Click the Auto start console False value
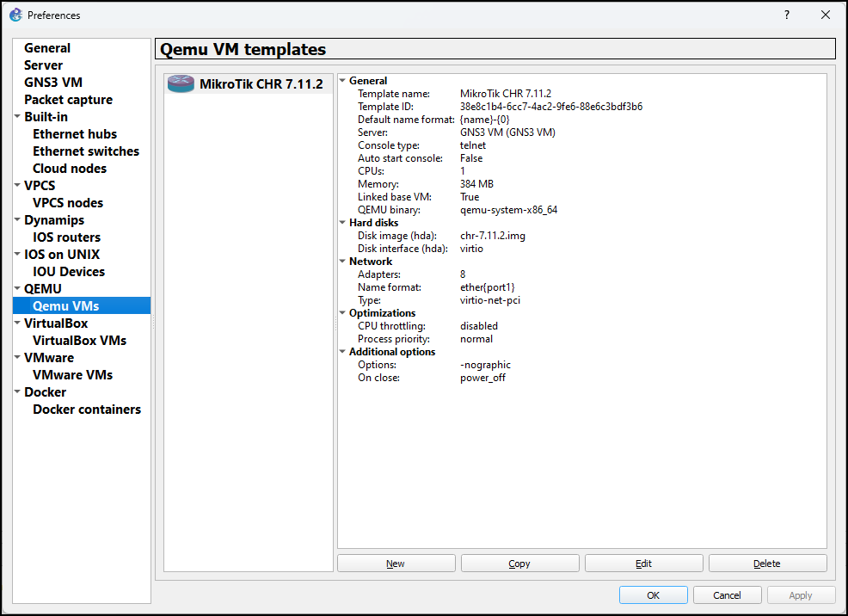Image resolution: width=848 pixels, height=616 pixels. [x=471, y=158]
